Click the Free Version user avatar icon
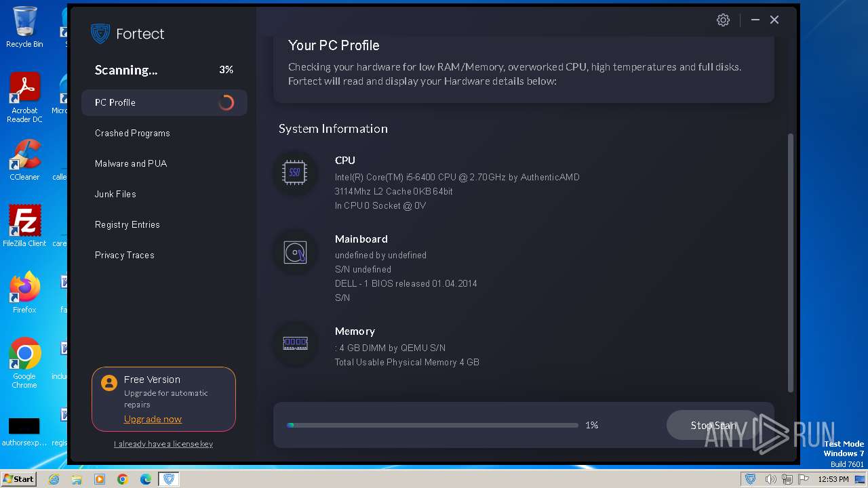 (x=108, y=383)
